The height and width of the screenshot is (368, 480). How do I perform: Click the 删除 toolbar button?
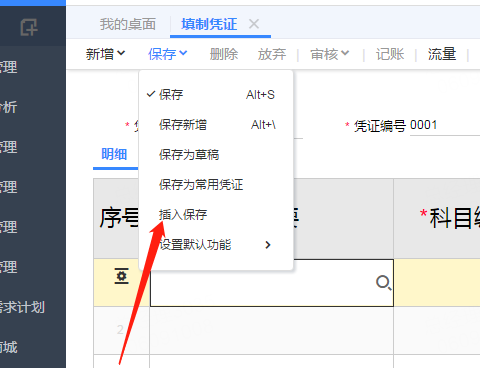(x=224, y=54)
